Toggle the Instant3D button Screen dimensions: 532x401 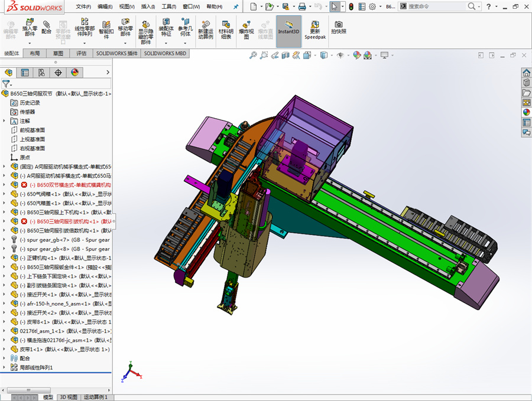pyautogui.click(x=288, y=28)
